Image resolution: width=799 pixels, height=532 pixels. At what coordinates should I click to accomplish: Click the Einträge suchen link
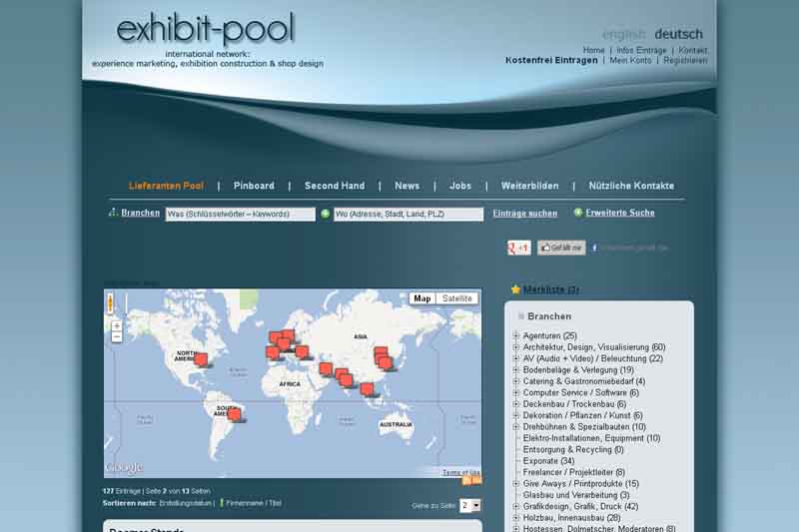pos(525,214)
